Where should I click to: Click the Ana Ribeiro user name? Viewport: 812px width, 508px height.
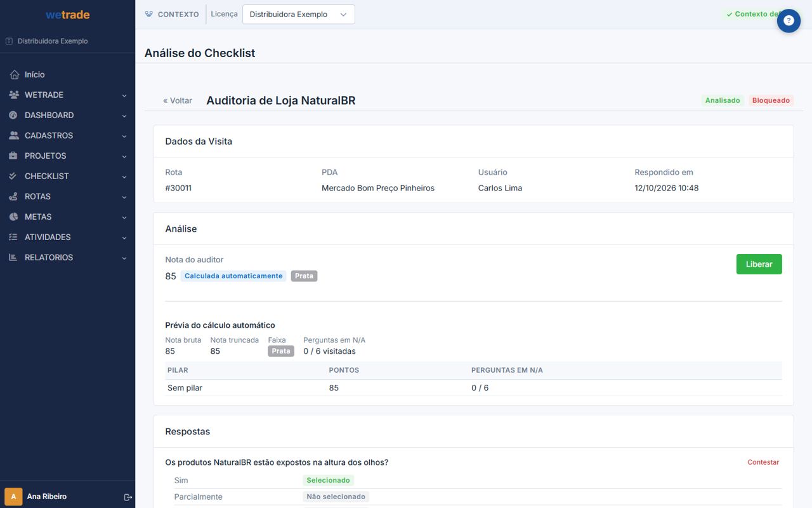pyautogui.click(x=47, y=497)
